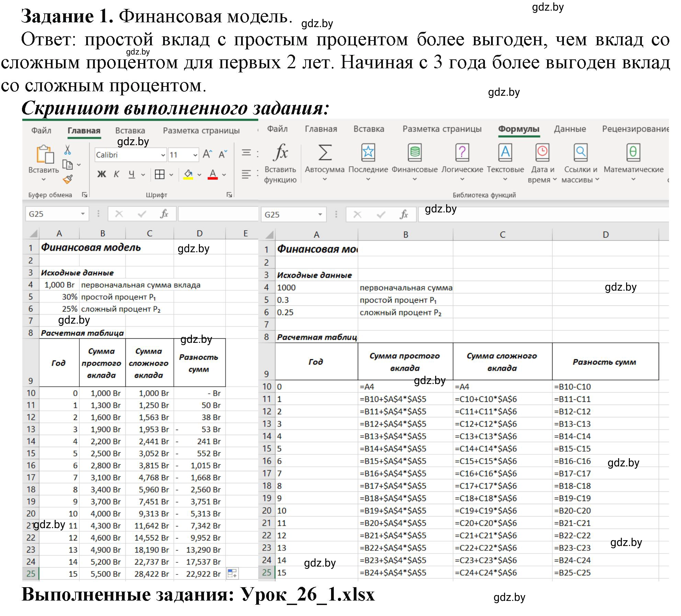Image resolution: width=681 pixels, height=616 pixels.
Task: Click fx insert function in right formula bar
Action: (404, 214)
